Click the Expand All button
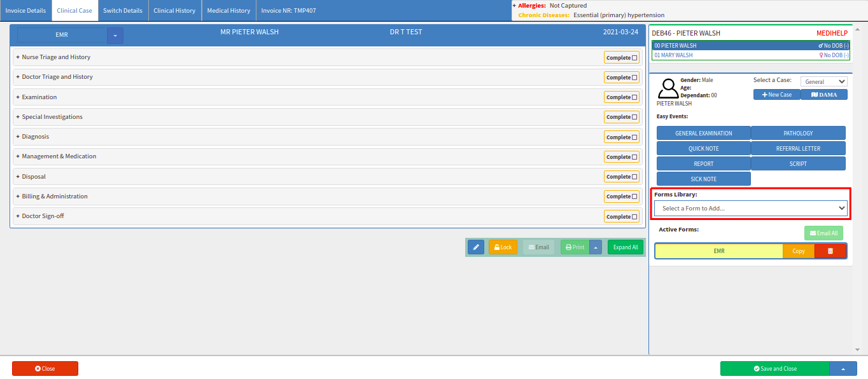 tap(626, 247)
